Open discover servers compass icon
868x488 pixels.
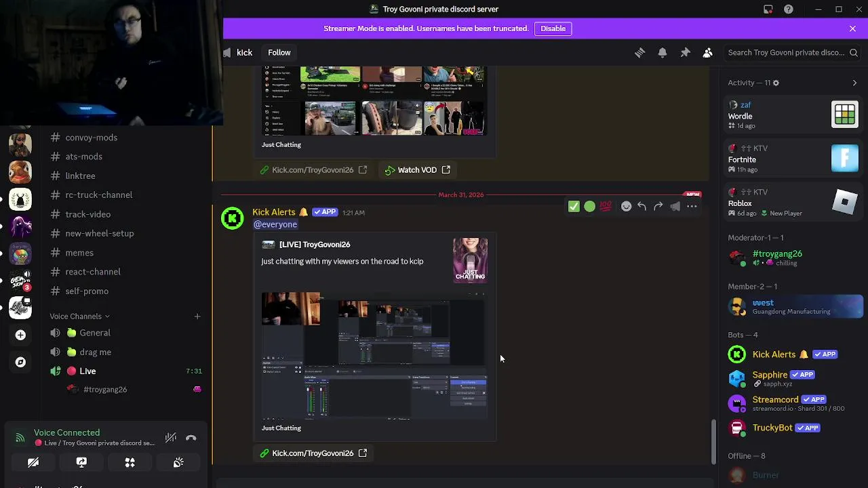pyautogui.click(x=20, y=362)
